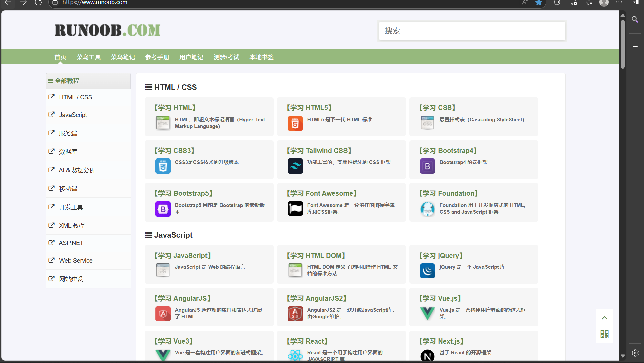Open the 【学习 HTML】 tutorial link
This screenshot has width=644, height=363.
click(175, 108)
